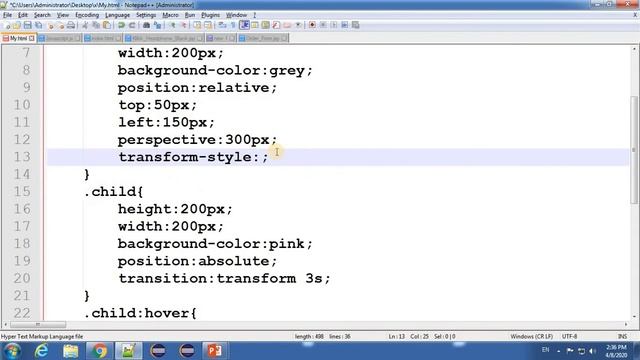Click the vertical scrollbar thumb
640x360 pixels.
click(x=633, y=150)
